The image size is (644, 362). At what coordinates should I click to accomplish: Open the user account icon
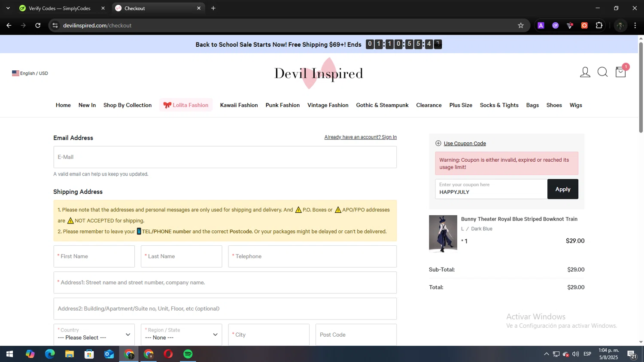point(585,72)
